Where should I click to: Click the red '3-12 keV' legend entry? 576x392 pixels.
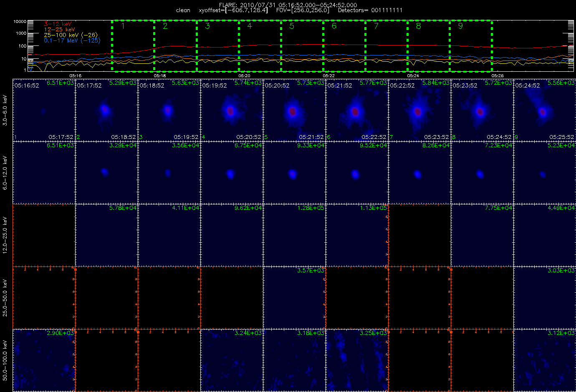pos(58,24)
